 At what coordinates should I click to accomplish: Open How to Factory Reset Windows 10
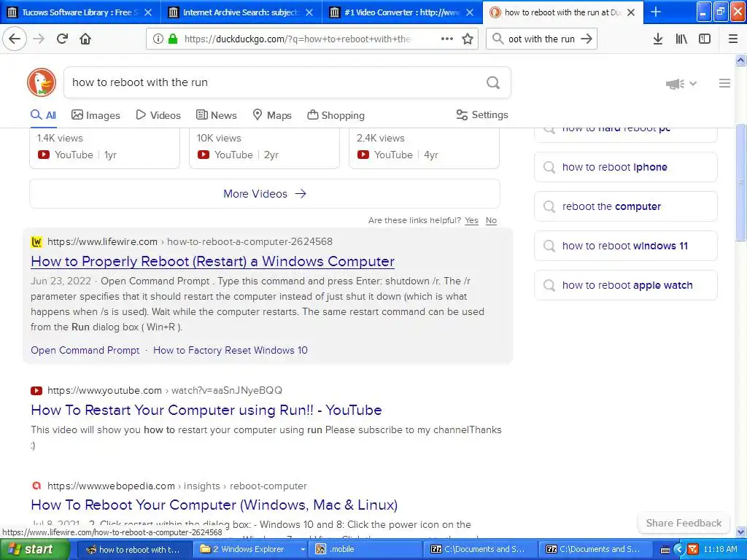pos(230,351)
